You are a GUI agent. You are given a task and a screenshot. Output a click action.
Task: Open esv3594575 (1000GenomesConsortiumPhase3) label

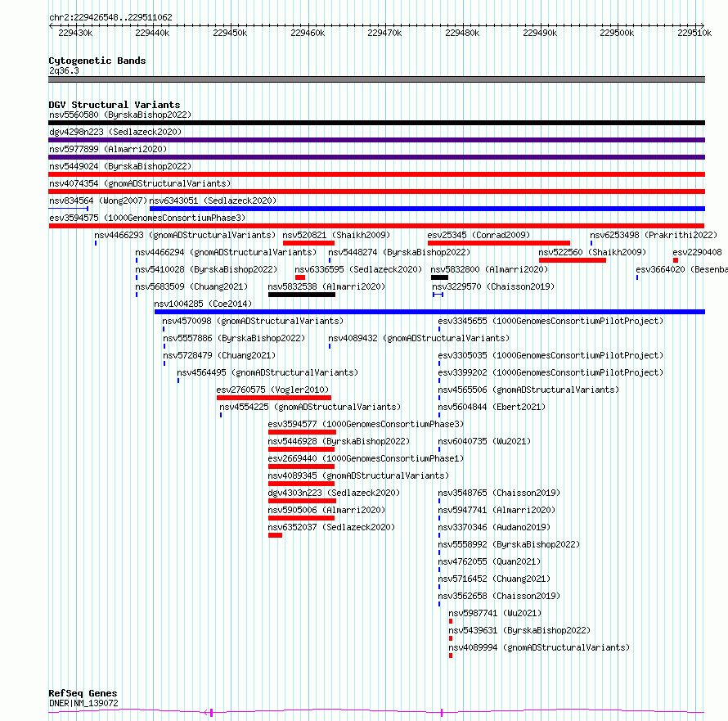coord(147,218)
